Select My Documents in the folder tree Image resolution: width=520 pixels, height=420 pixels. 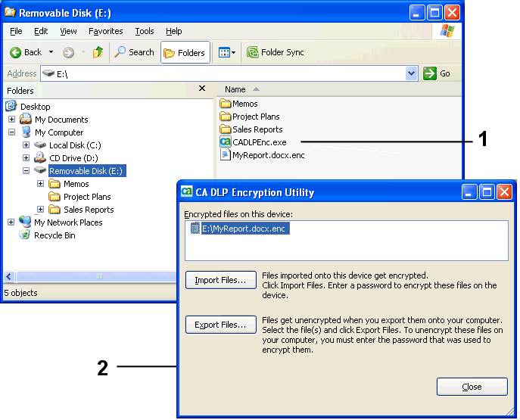(54, 120)
